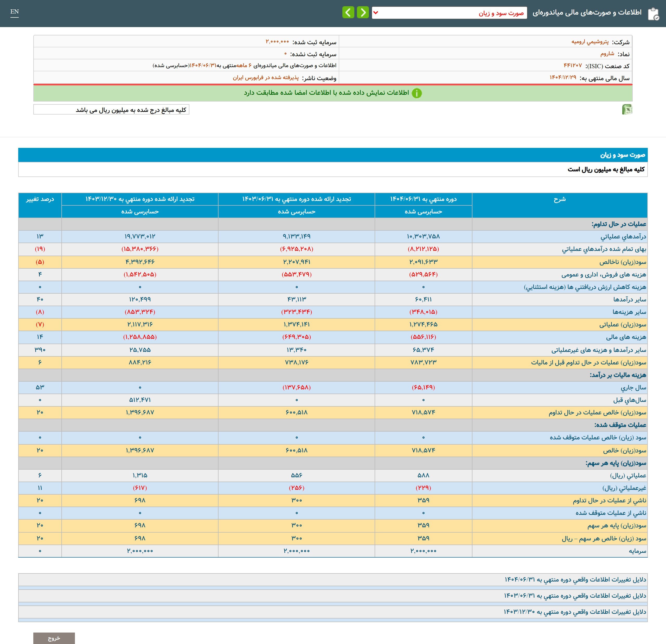Click the symbol شاروم link

pyautogui.click(x=607, y=54)
